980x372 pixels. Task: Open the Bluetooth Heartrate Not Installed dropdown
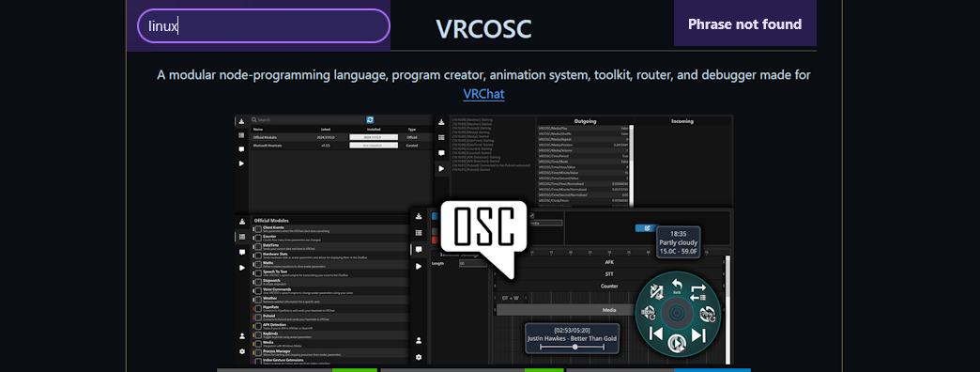point(373,145)
